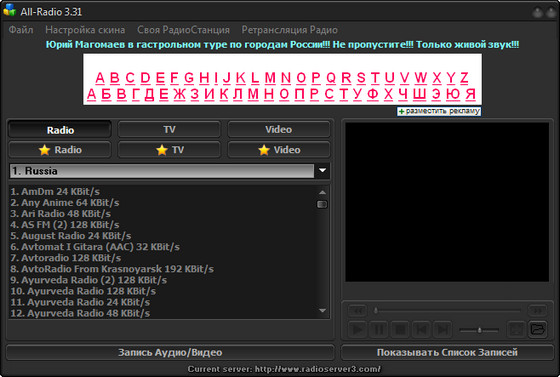This screenshot has height=377, width=560.
Task: Adjust the volume slider knob
Action: (479, 330)
